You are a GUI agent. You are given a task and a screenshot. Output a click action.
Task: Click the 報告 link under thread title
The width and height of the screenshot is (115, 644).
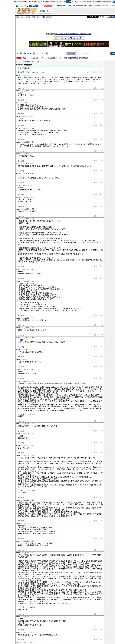click(28, 72)
